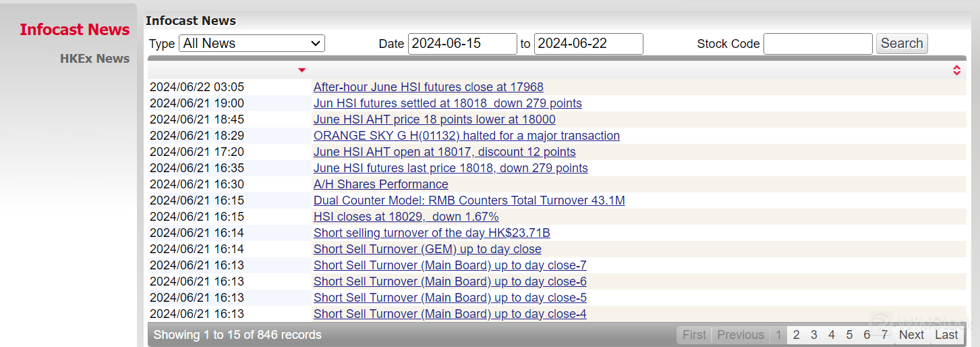The width and height of the screenshot is (980, 347).
Task: Sort by date using the red down arrow
Action: point(301,70)
